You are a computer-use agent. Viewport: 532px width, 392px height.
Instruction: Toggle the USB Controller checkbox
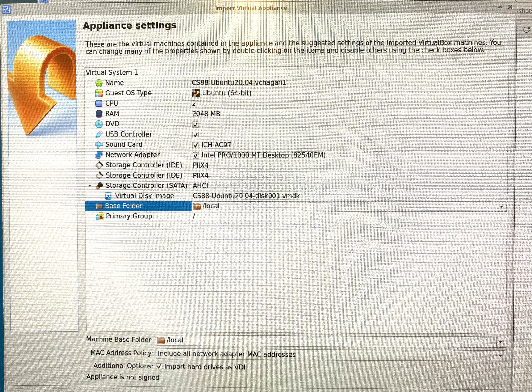195,135
